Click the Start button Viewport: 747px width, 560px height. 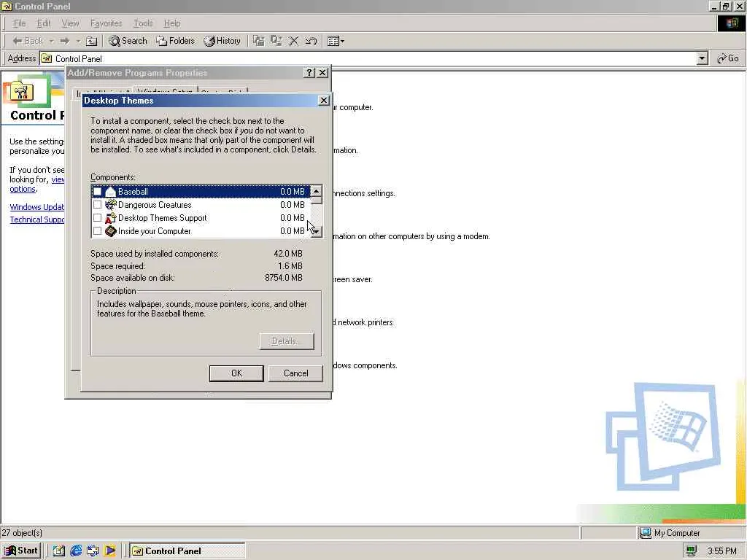[21, 551]
